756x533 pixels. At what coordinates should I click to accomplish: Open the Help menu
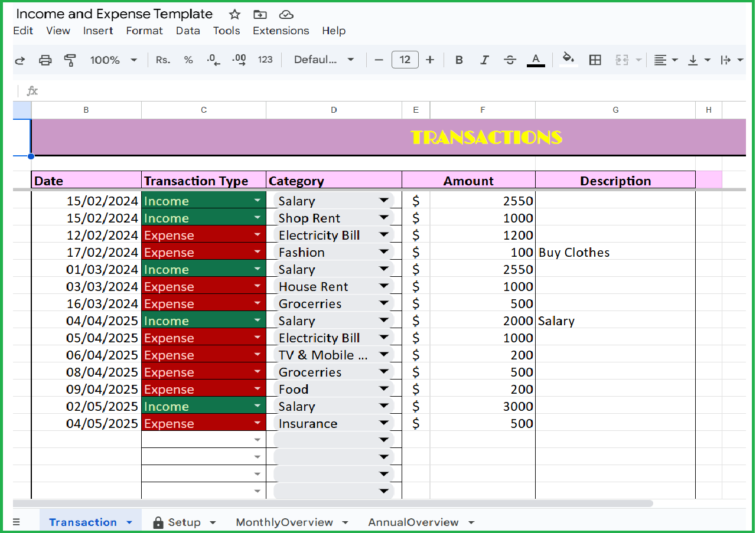tap(334, 31)
